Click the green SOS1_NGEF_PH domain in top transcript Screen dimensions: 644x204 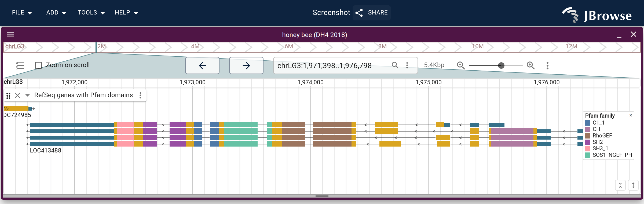(x=240, y=125)
